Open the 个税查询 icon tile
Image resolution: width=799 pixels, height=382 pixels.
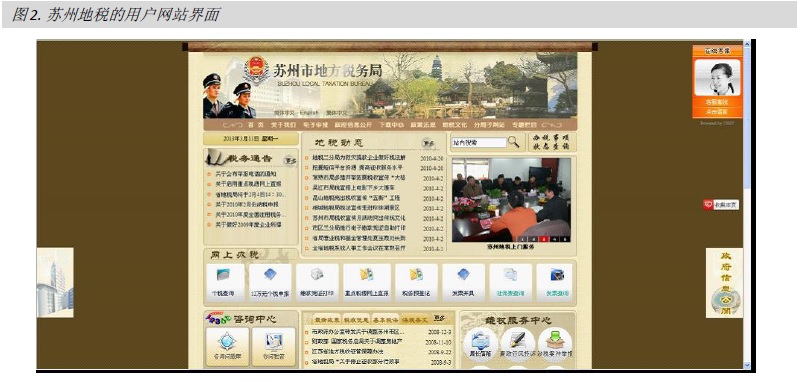click(x=225, y=283)
